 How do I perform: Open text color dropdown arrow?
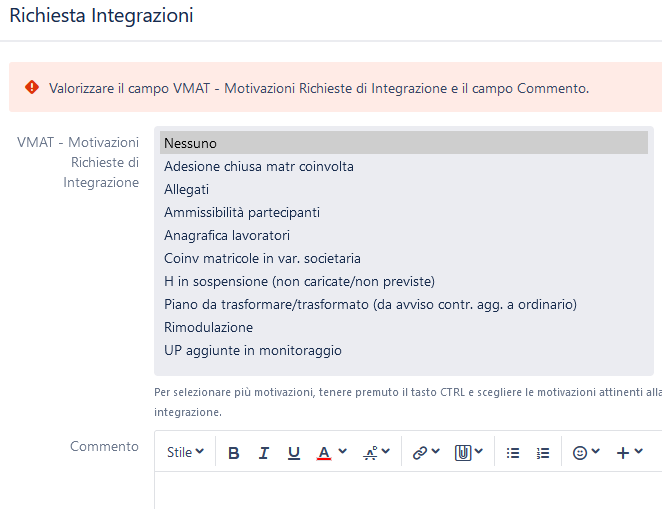click(x=343, y=451)
